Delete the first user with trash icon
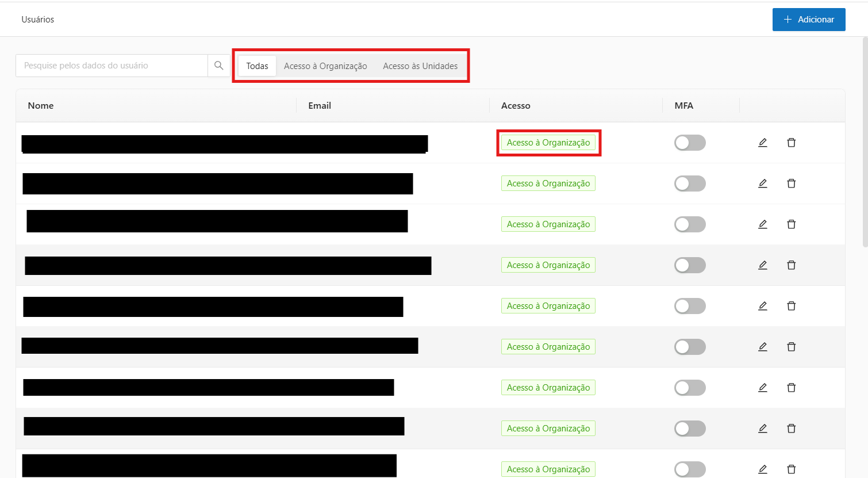Viewport: 868px width, 478px height. 791,143
